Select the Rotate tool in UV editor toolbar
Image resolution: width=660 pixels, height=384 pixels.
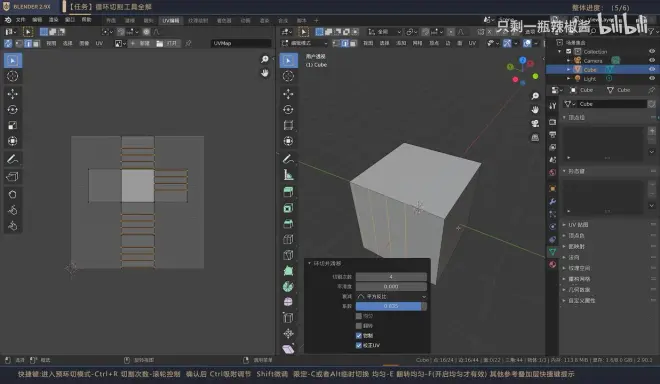(x=13, y=109)
